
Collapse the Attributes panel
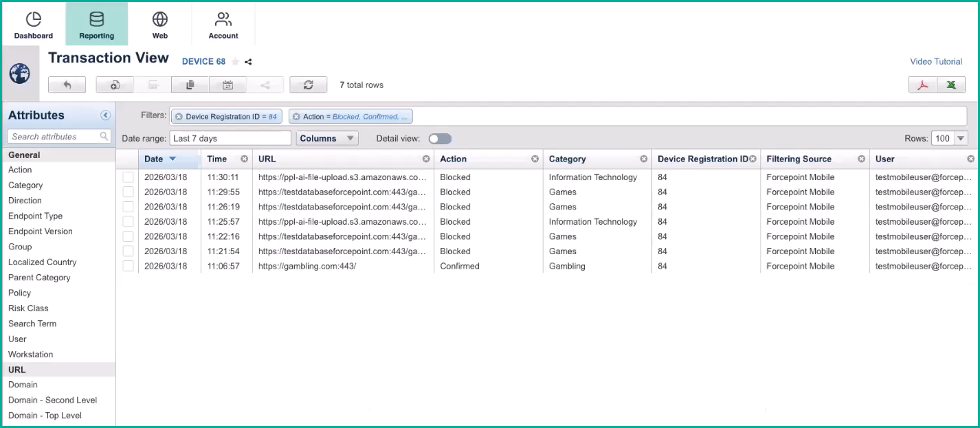[105, 115]
